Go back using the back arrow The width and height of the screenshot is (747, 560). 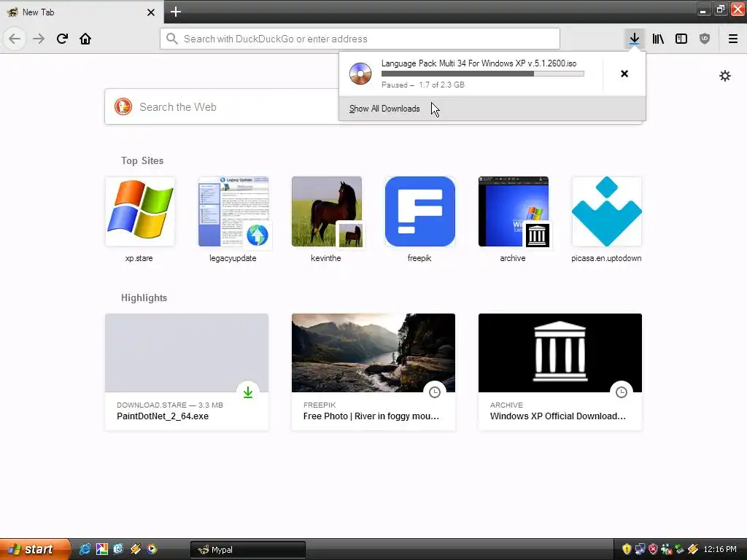pos(15,39)
